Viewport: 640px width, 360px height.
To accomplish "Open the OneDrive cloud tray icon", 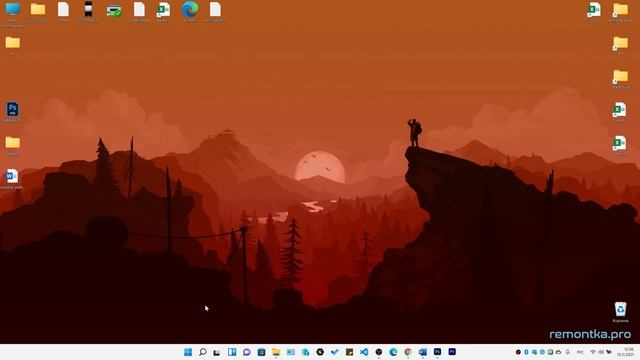I will 558,352.
